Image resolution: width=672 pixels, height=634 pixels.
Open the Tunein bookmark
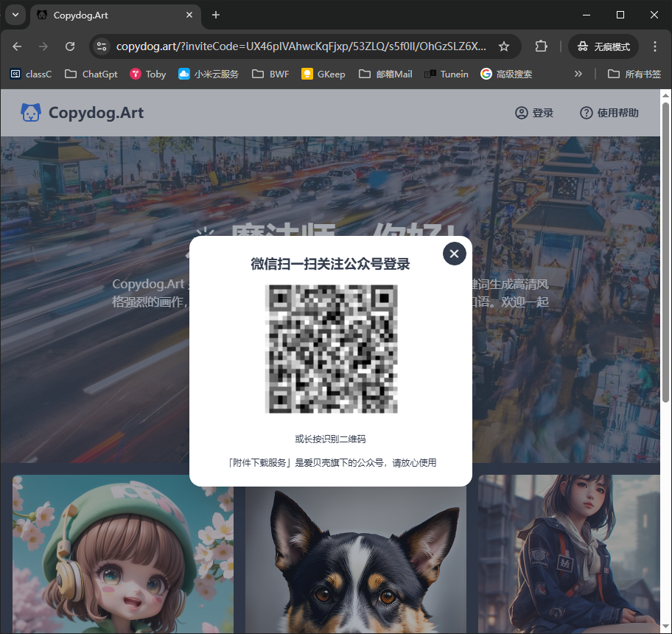pos(446,74)
